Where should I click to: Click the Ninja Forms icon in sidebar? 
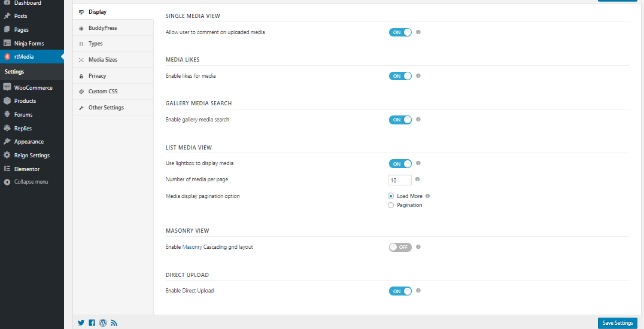(7, 43)
